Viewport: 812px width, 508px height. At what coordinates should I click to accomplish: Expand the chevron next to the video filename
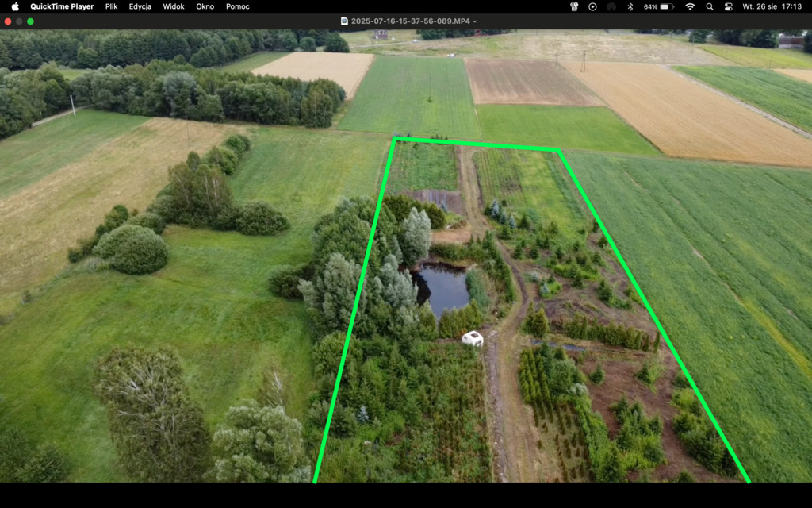coord(475,21)
